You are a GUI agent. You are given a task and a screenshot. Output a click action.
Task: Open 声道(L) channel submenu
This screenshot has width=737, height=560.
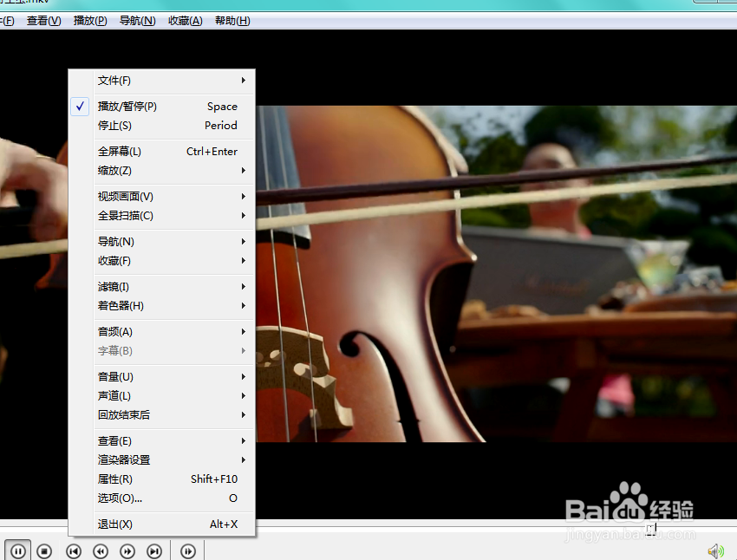[162, 396]
